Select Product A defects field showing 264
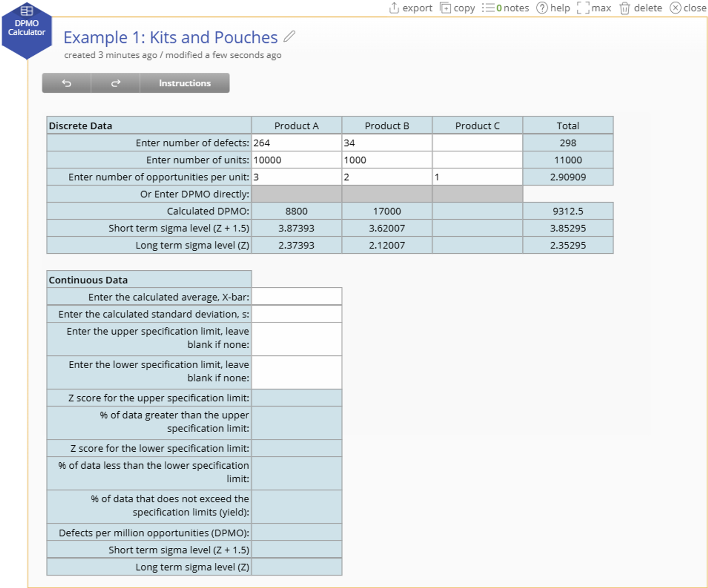Image resolution: width=708 pixels, height=588 pixels. pos(296,143)
